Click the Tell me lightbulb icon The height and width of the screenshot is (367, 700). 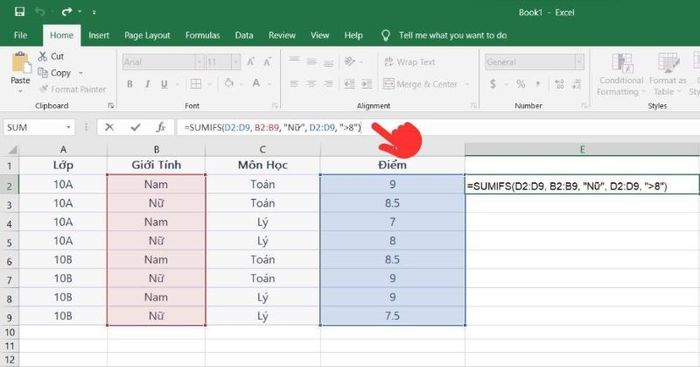click(x=386, y=36)
